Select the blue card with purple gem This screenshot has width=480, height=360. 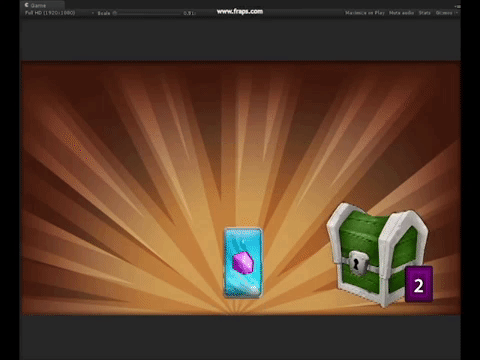coord(243,263)
